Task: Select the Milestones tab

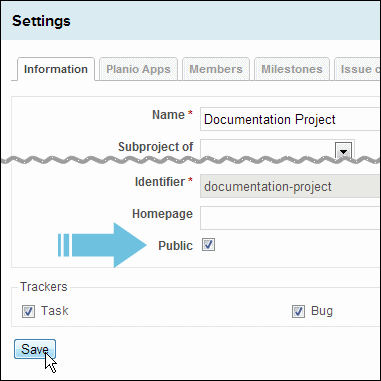Action: click(x=292, y=69)
